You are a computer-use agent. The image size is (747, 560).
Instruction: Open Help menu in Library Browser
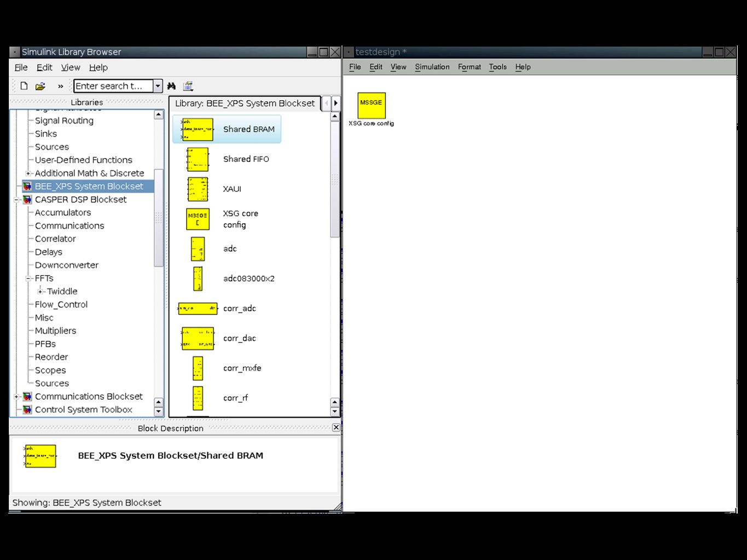(x=99, y=67)
